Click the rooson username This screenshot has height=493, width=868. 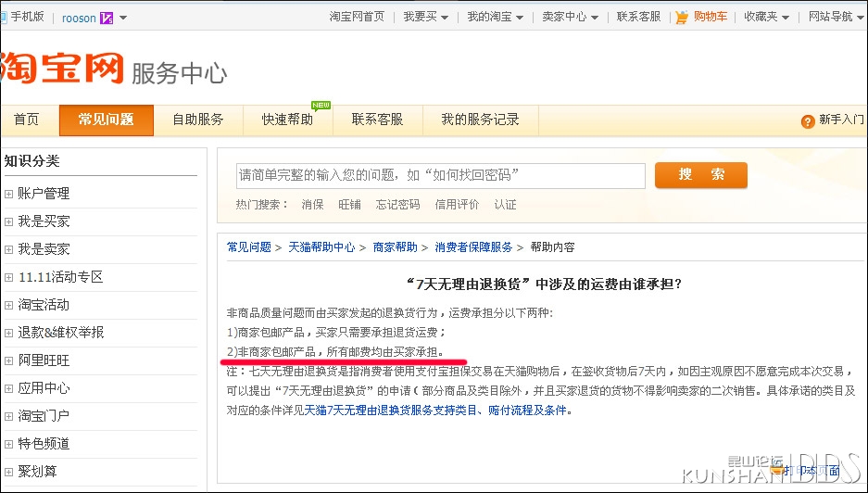click(79, 19)
